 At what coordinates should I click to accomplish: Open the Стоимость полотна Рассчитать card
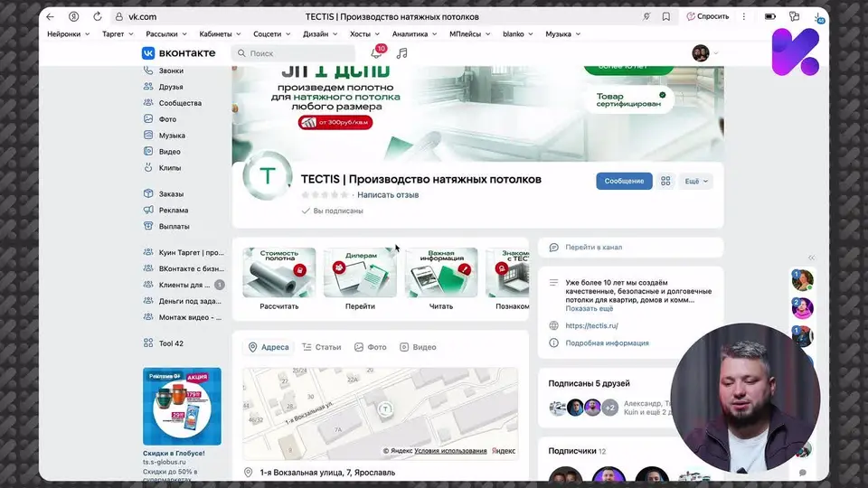coord(279,279)
